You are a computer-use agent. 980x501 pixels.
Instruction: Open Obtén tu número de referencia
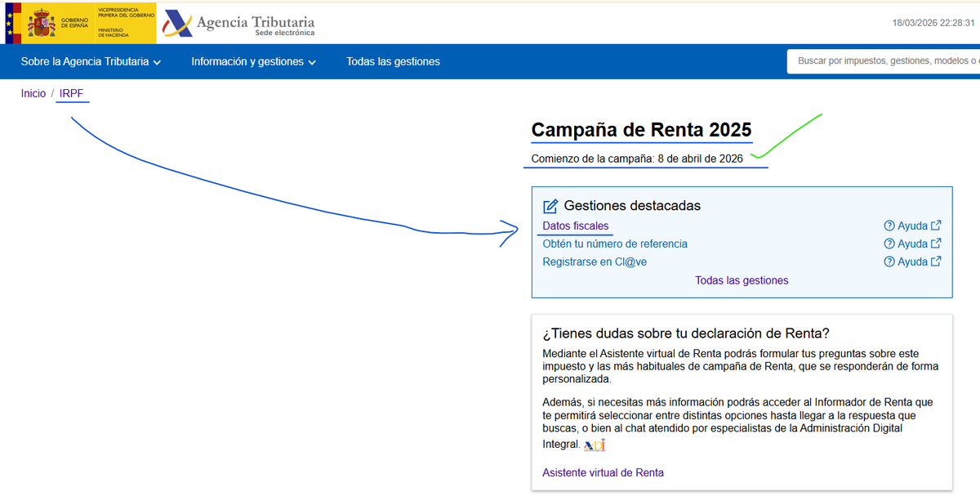click(x=615, y=244)
